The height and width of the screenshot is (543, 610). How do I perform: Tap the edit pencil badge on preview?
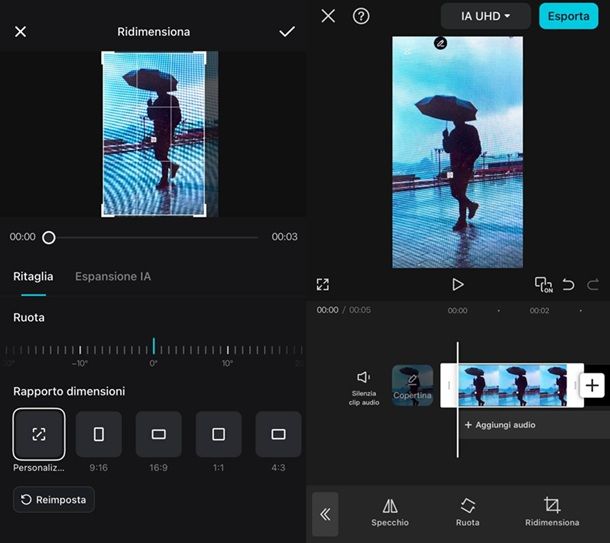tap(440, 43)
